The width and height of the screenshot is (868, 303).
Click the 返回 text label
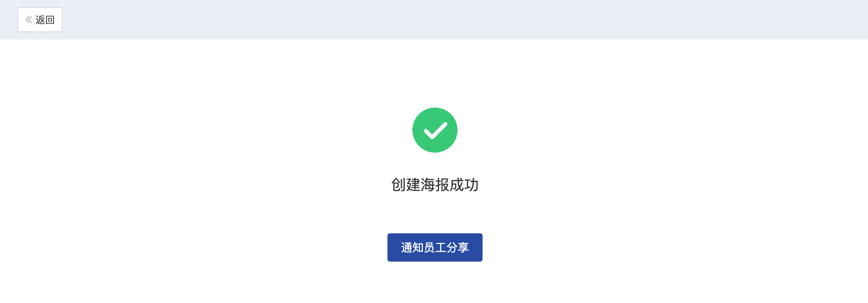pyautogui.click(x=45, y=20)
